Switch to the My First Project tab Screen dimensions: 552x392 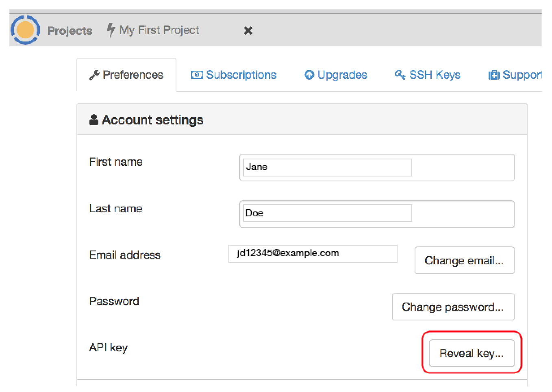159,30
